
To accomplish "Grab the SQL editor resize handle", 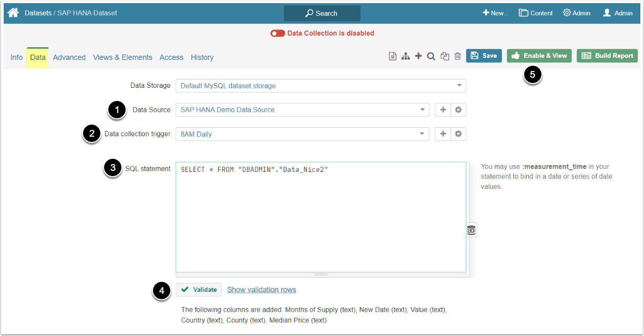I will [321, 274].
